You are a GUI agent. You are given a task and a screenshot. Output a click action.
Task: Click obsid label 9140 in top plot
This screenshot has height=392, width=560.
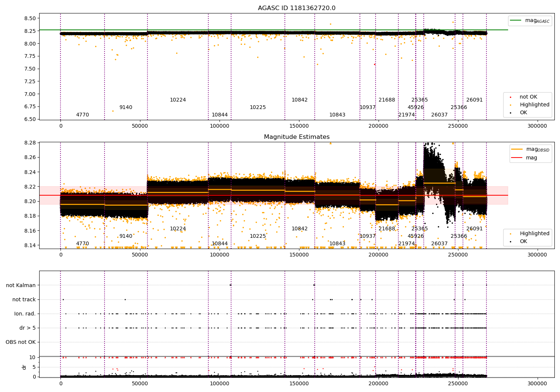(126, 108)
